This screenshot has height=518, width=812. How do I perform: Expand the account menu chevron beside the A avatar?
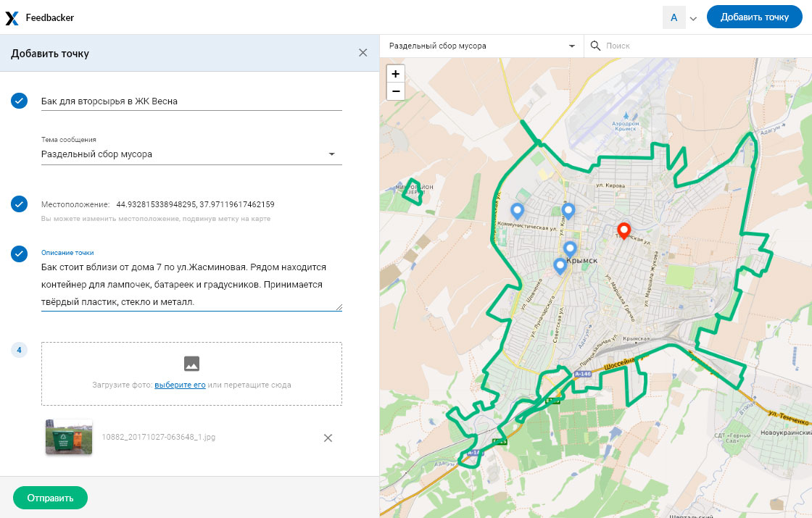[694, 17]
